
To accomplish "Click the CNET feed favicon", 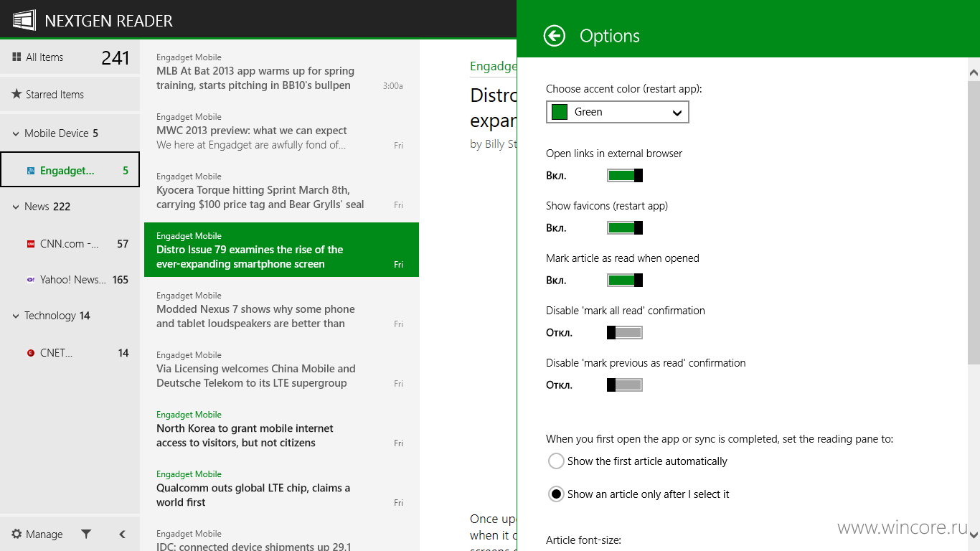I will coord(31,353).
